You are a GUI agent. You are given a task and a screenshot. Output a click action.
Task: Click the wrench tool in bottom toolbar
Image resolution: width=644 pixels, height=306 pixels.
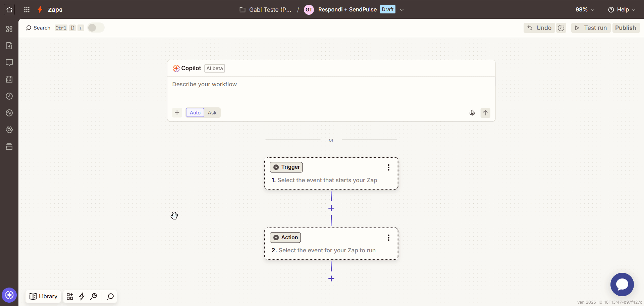pos(94,296)
